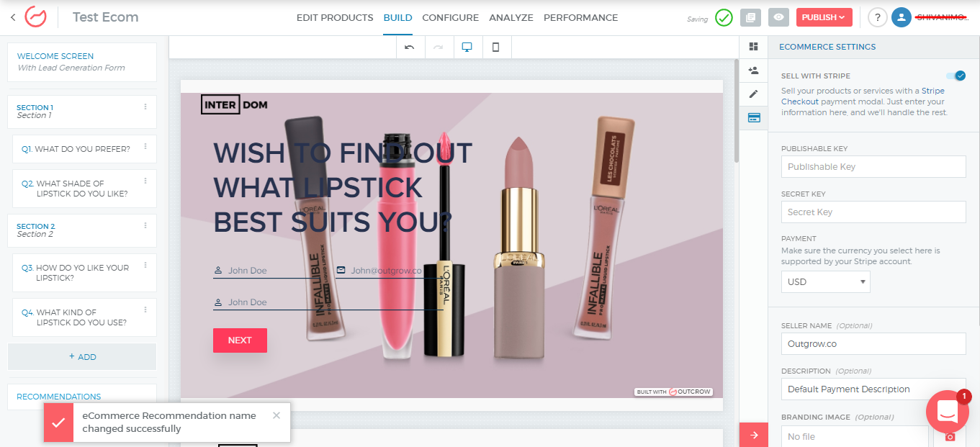Image resolution: width=980 pixels, height=447 pixels.
Task: Switch to mobile preview icon
Action: pyautogui.click(x=495, y=47)
